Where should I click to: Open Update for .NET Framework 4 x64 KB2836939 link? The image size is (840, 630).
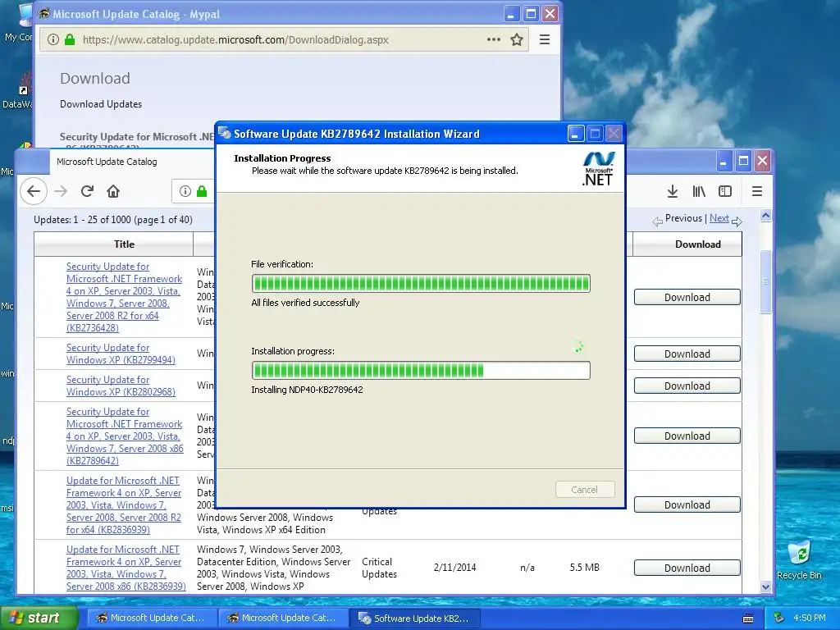tap(124, 505)
